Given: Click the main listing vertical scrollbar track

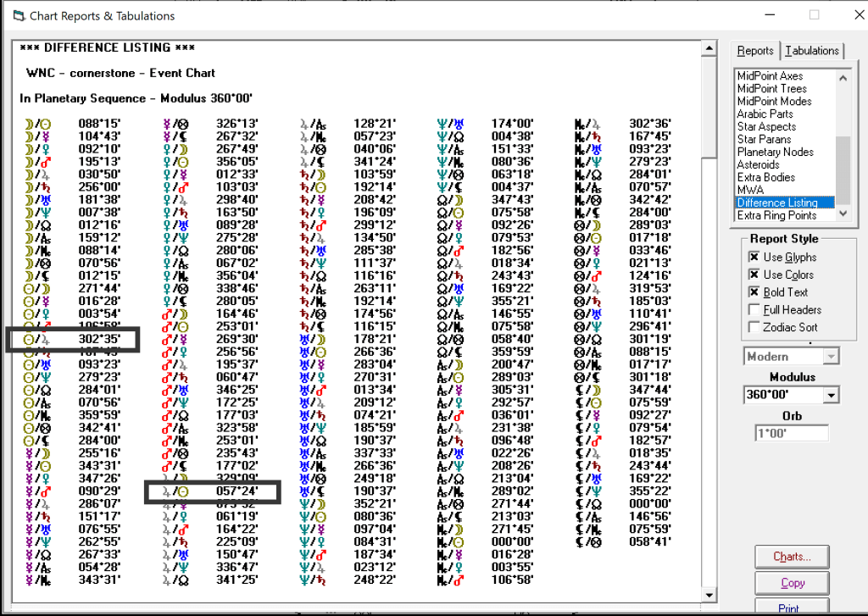Looking at the screenshot, I should point(709,339).
